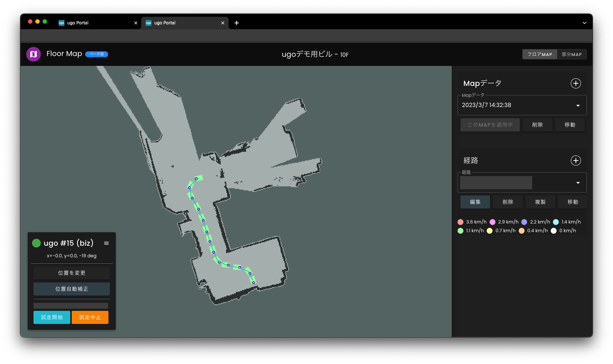Click the 0 km/h white speed swatch
Image resolution: width=613 pixels, height=364 pixels.
(x=554, y=231)
